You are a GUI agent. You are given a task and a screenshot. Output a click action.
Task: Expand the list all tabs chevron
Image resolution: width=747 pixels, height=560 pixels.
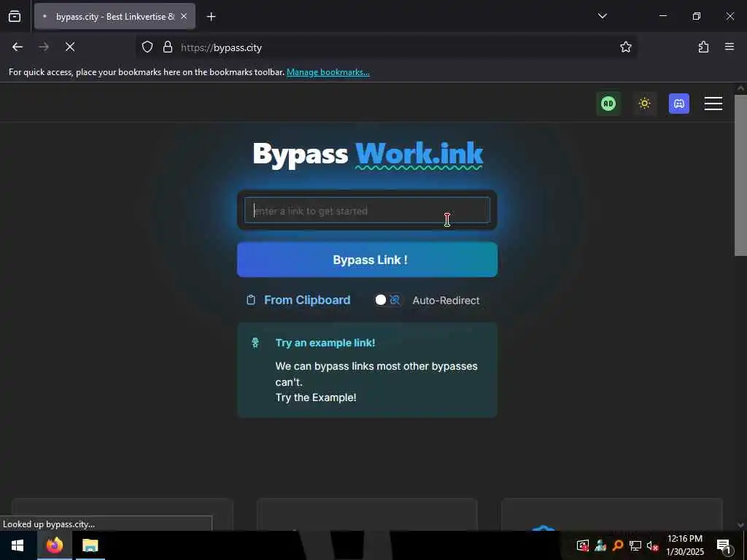602,16
